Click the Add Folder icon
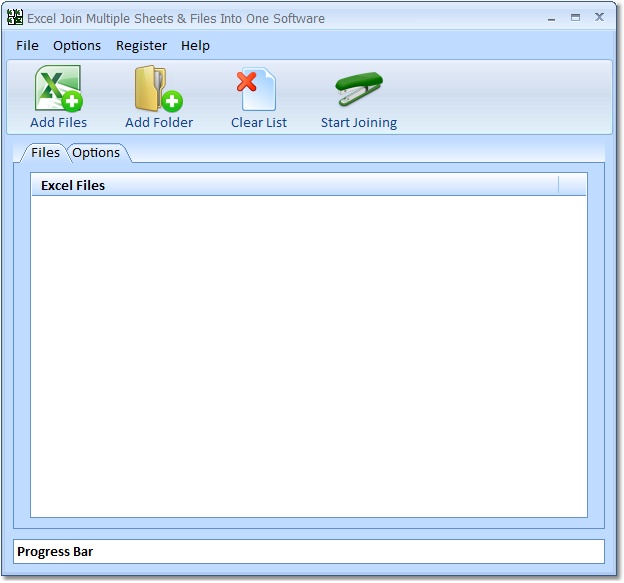This screenshot has height=583, width=624. 158,88
